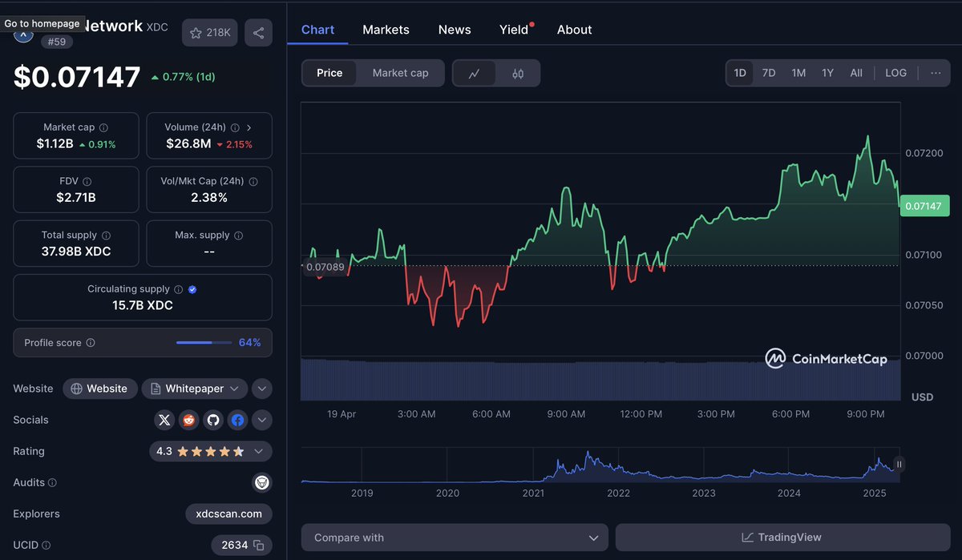Image resolution: width=962 pixels, height=560 pixels.
Task: Click the $1.12B market cap value
Action: click(55, 144)
